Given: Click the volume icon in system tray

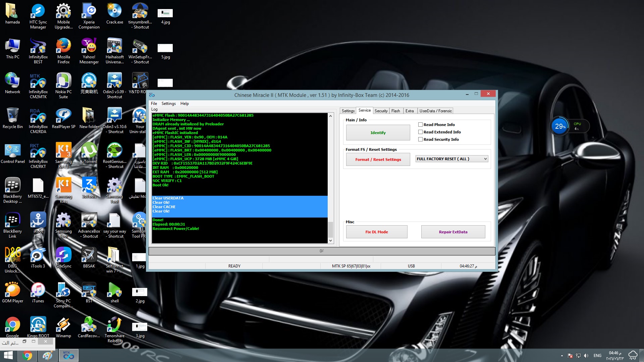Looking at the screenshot, I should click(x=586, y=356).
